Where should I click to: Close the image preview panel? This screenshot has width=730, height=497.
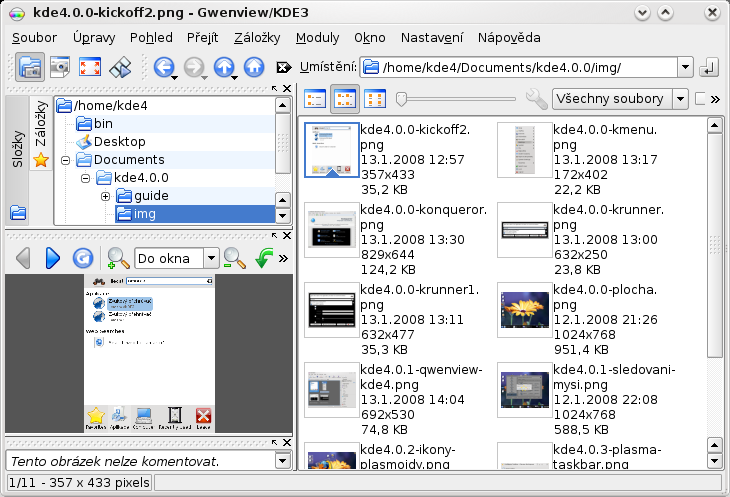(x=287, y=235)
